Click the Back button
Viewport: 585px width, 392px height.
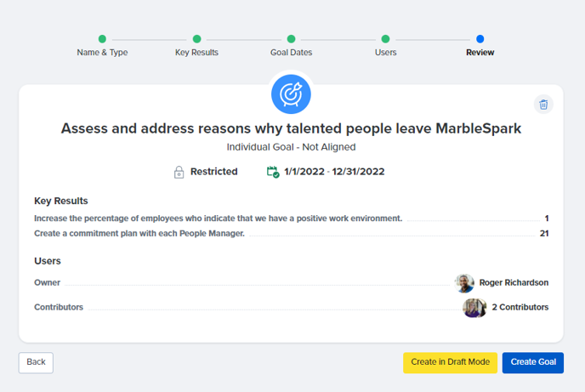[36, 362]
